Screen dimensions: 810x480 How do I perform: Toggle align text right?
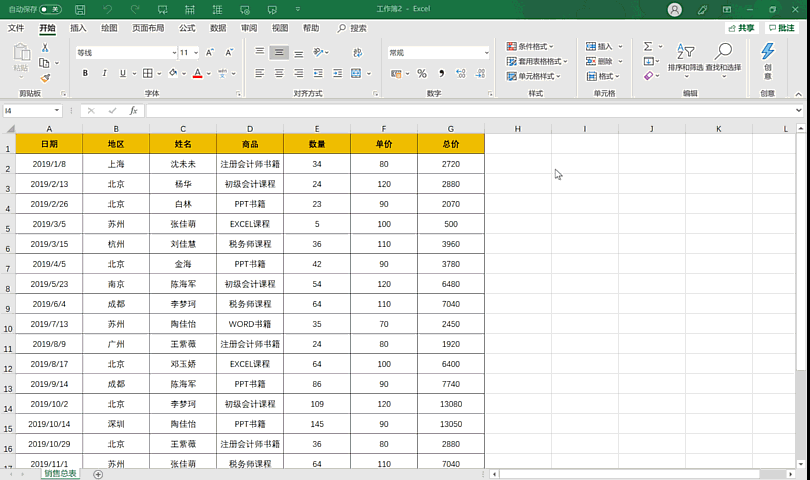click(x=299, y=73)
